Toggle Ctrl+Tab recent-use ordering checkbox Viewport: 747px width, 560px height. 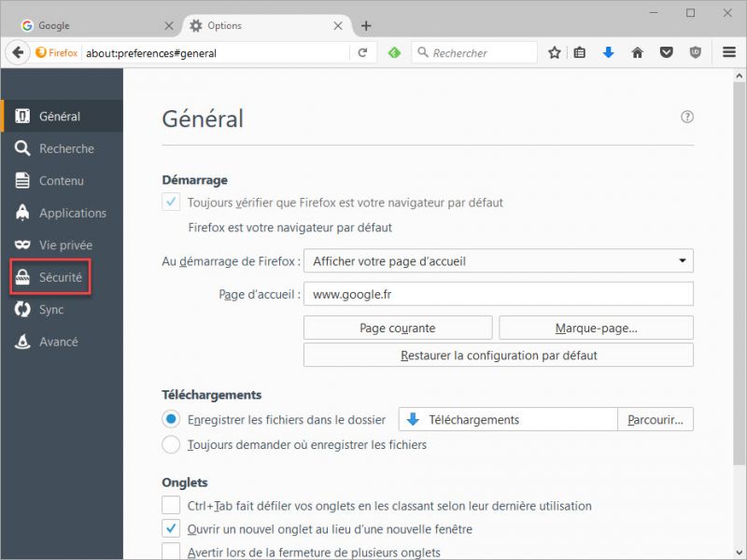click(x=171, y=505)
